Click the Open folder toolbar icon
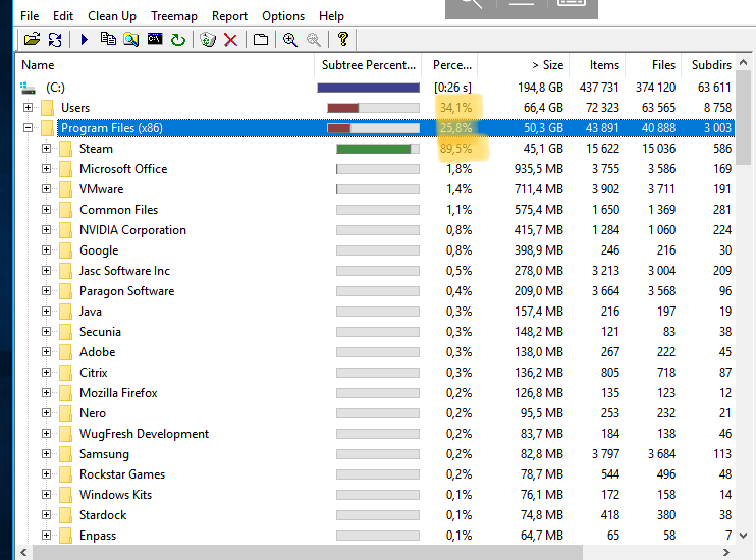 coord(32,39)
